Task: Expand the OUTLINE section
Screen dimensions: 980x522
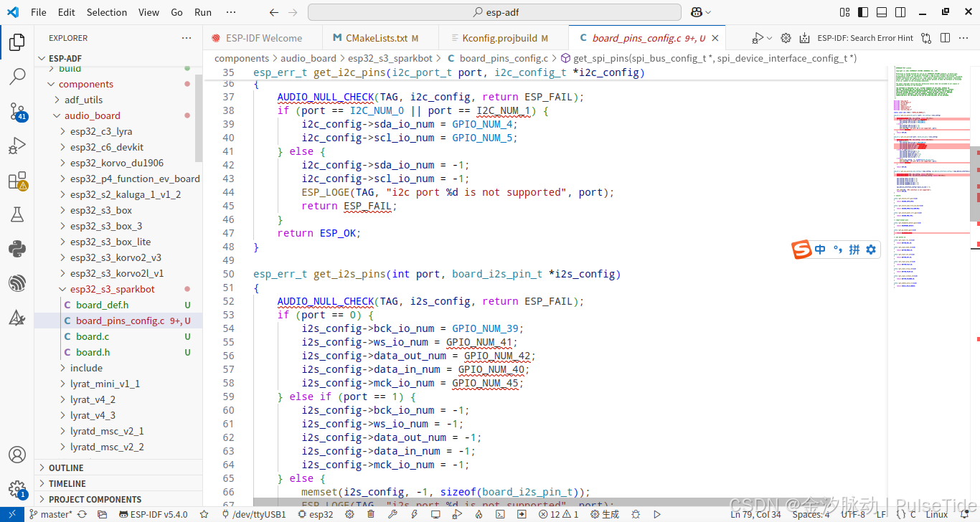Action: point(118,468)
